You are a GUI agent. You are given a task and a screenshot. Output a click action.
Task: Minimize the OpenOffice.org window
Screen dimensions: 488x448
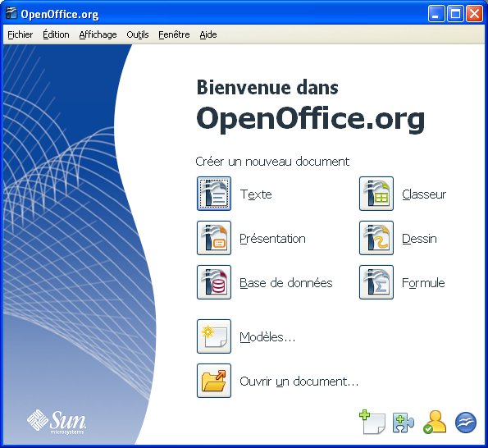(436, 14)
